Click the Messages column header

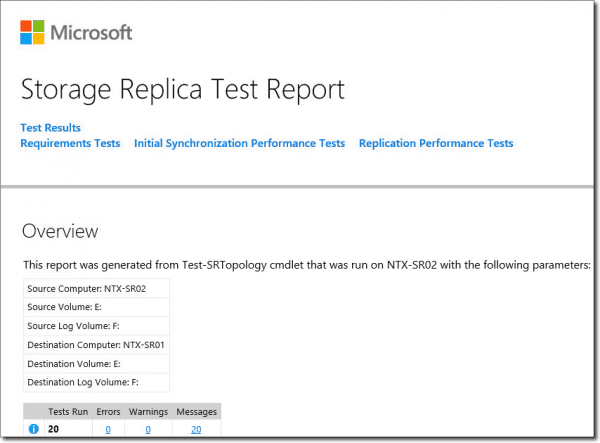pyautogui.click(x=197, y=412)
